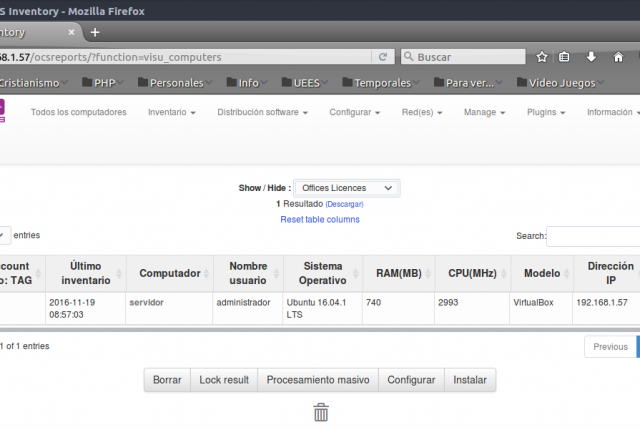Open a new tab with the plus button
This screenshot has height=430, width=640.
pos(95,32)
